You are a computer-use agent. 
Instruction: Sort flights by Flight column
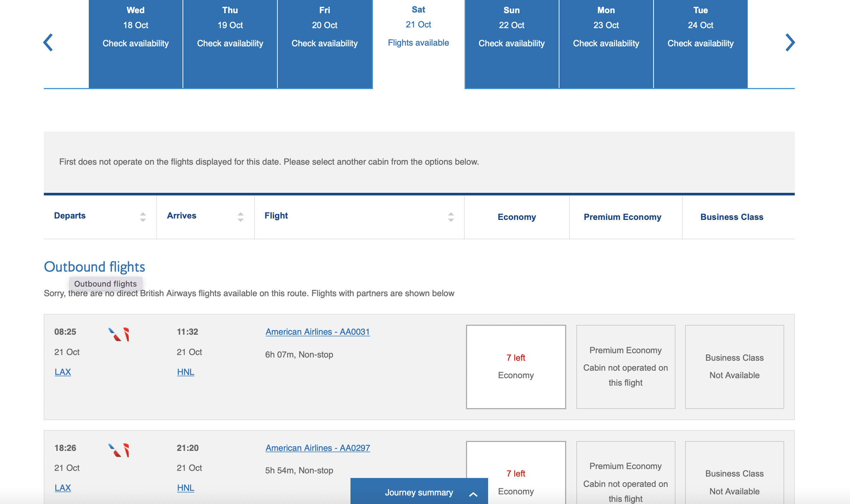451,217
